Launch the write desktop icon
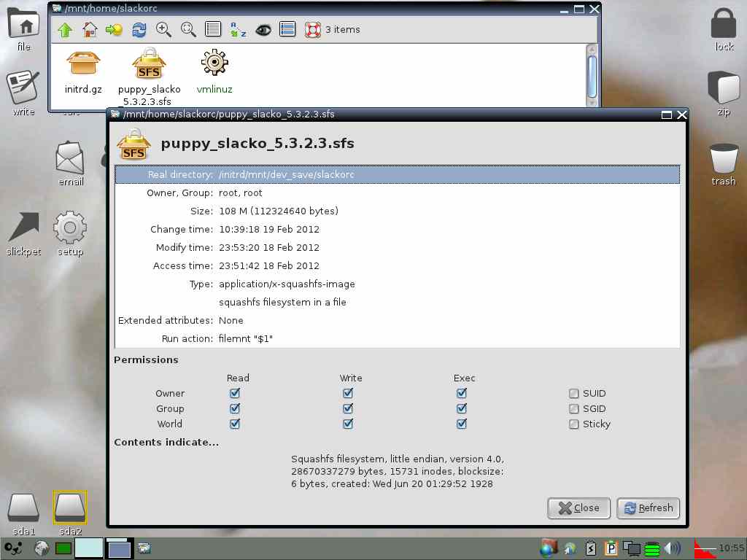 23,93
